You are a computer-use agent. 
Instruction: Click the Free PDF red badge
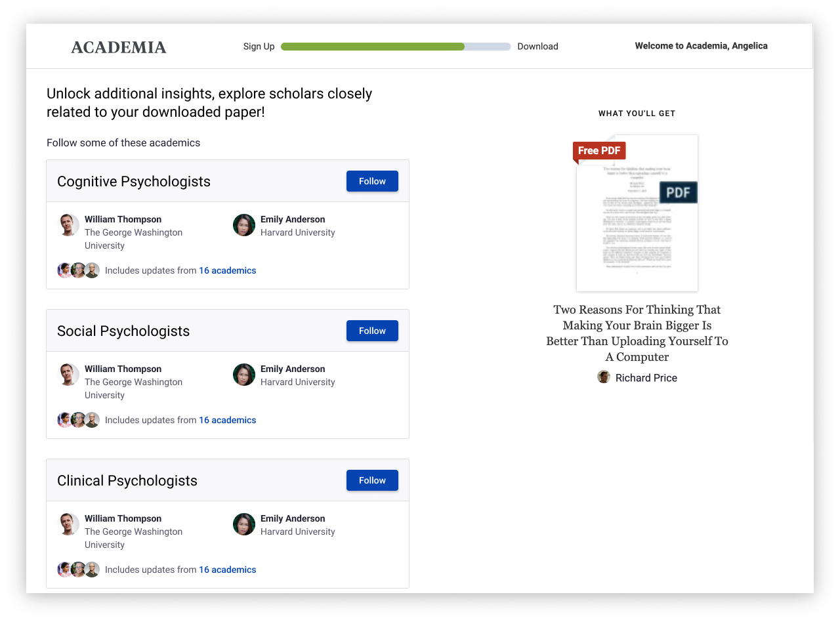599,151
